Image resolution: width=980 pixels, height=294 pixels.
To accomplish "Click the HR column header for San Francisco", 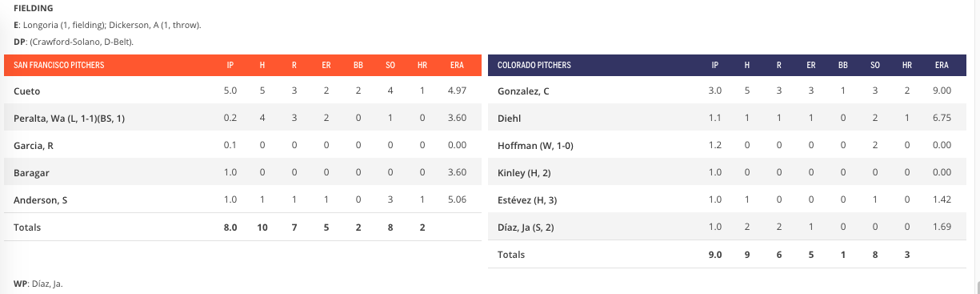I will point(422,65).
